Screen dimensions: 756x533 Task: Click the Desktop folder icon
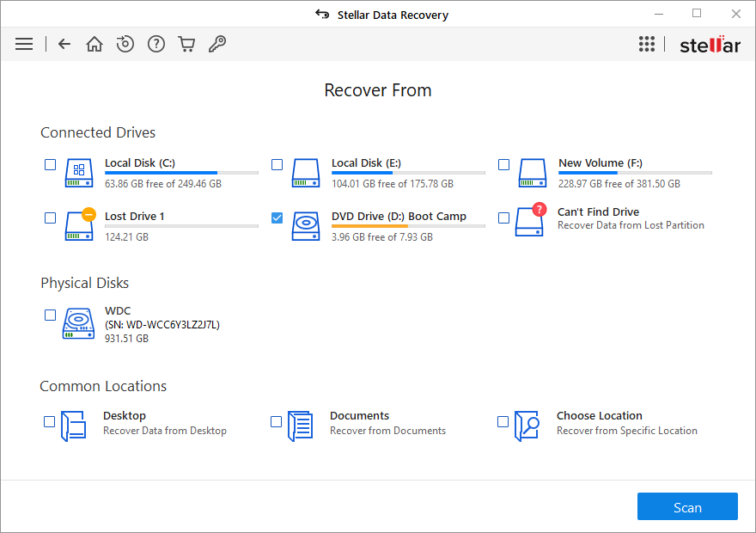[74, 426]
